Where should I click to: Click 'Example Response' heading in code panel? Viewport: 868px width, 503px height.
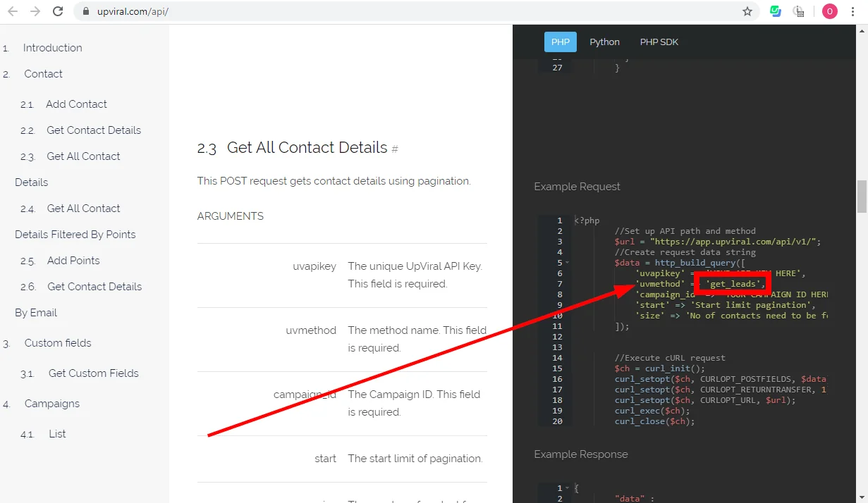pyautogui.click(x=580, y=454)
